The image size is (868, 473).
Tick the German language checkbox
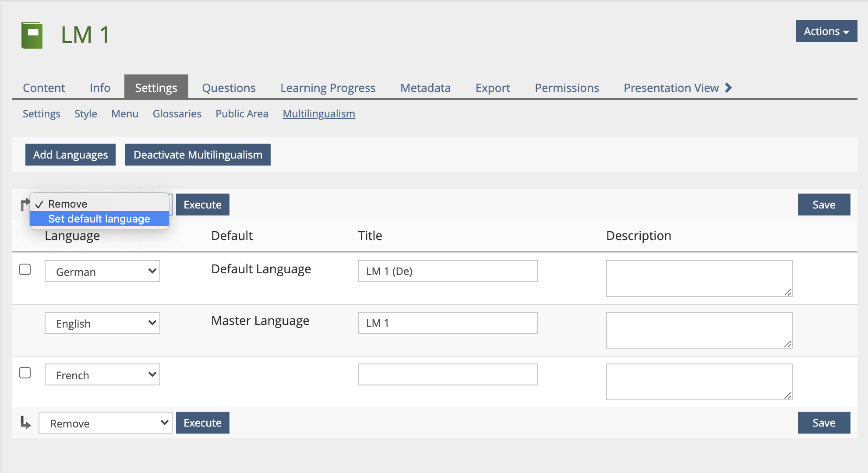pos(25,269)
